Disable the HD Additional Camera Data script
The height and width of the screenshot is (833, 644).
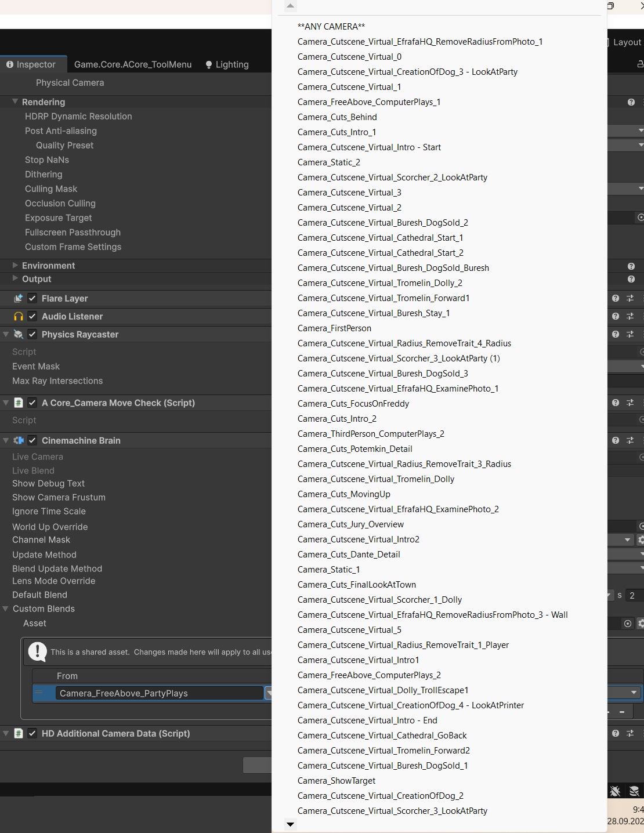tap(33, 733)
